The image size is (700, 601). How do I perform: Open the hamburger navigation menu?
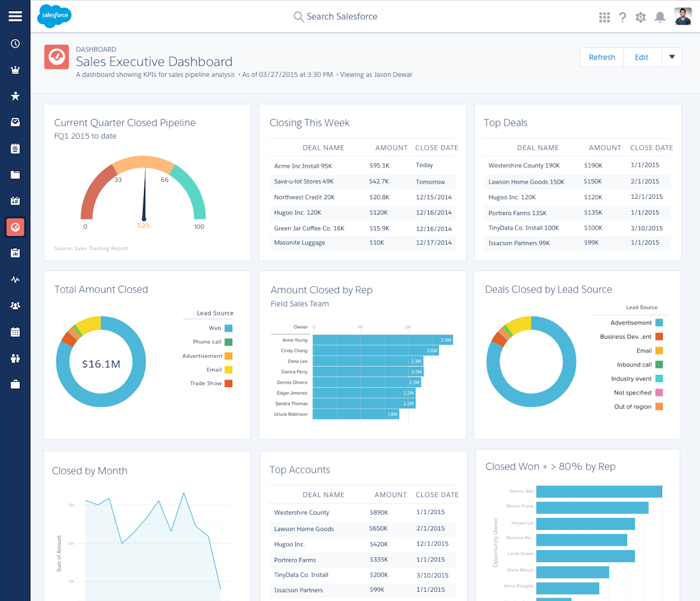15,16
